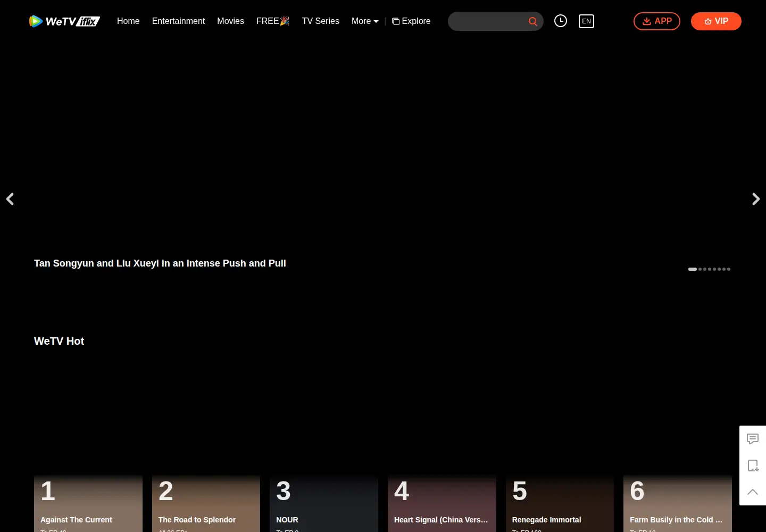Open the TV Series tab
The height and width of the screenshot is (532, 766).
click(x=320, y=21)
